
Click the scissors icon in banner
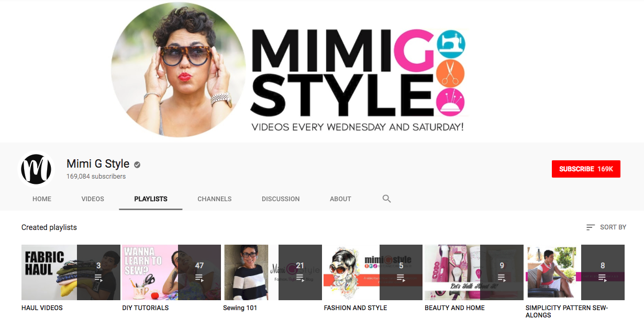pos(451,73)
